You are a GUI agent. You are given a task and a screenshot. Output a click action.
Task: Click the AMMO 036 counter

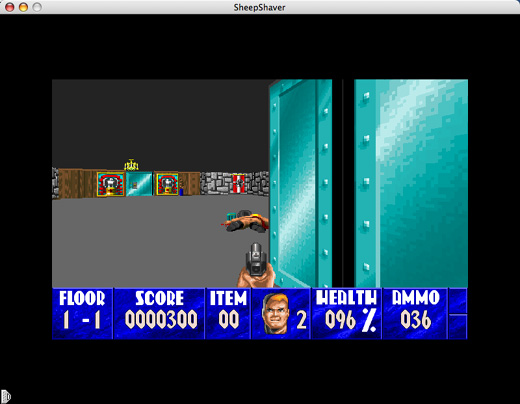pos(416,313)
